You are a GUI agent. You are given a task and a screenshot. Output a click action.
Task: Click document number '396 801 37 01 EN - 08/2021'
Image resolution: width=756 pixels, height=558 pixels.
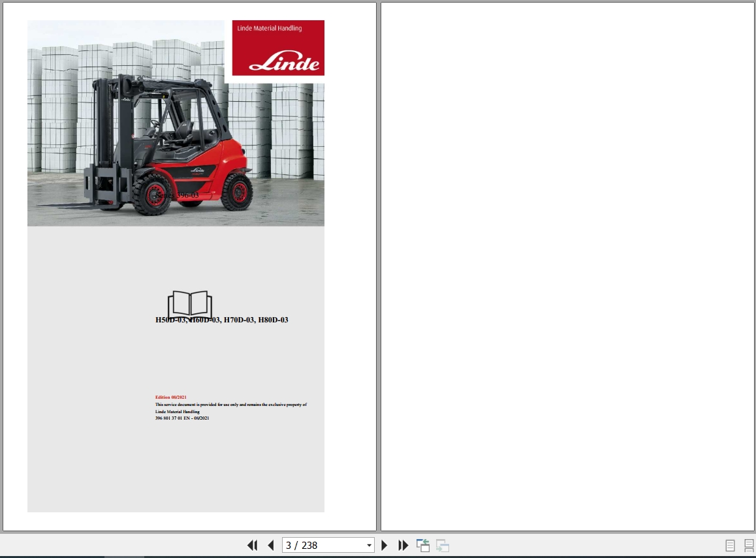tap(182, 418)
